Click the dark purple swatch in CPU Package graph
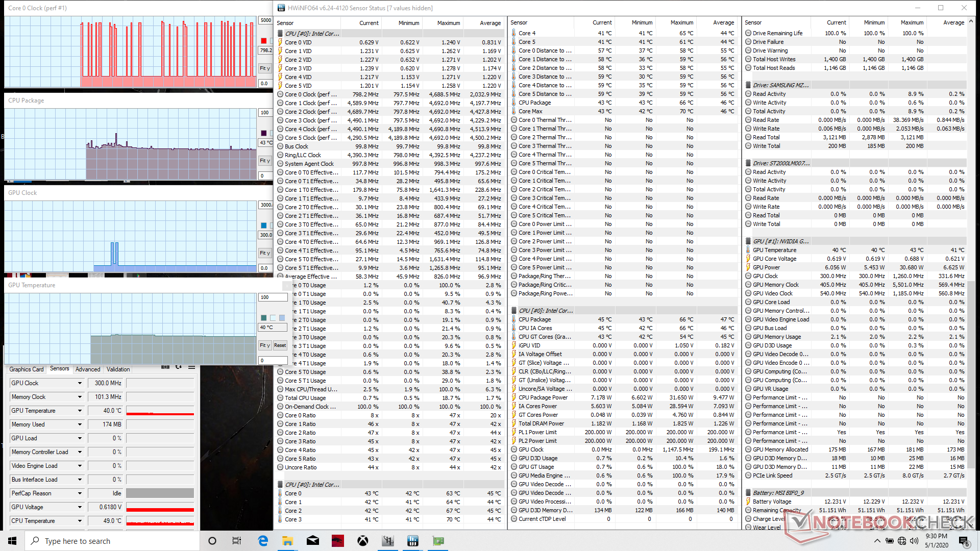 pyautogui.click(x=264, y=133)
